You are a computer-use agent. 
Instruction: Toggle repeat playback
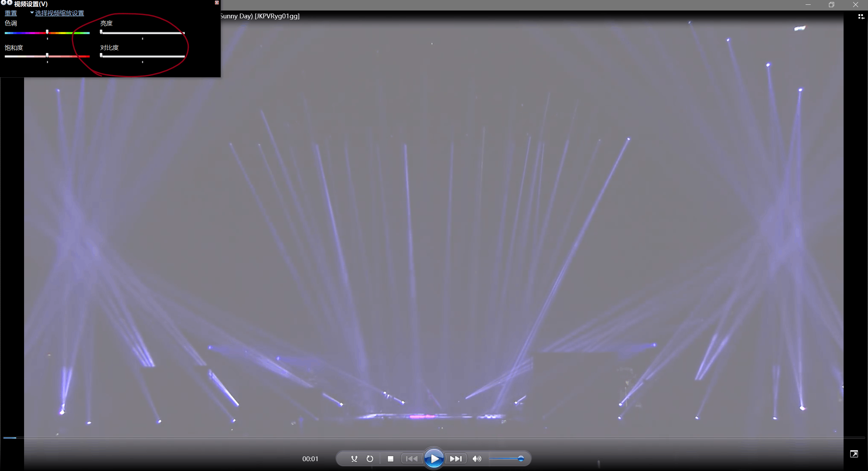point(370,459)
